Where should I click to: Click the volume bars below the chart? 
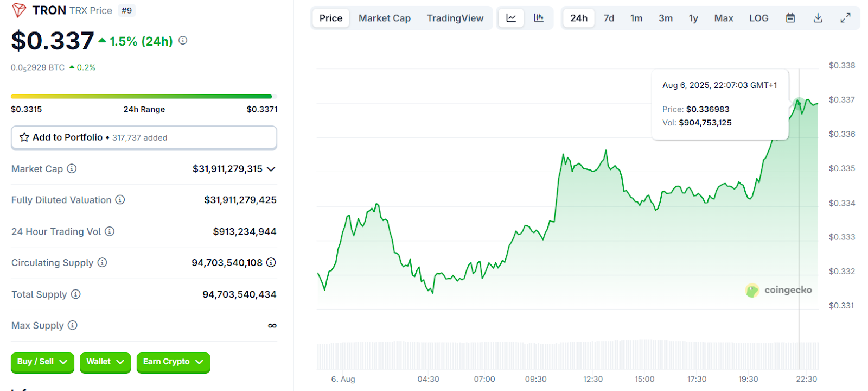click(567, 356)
